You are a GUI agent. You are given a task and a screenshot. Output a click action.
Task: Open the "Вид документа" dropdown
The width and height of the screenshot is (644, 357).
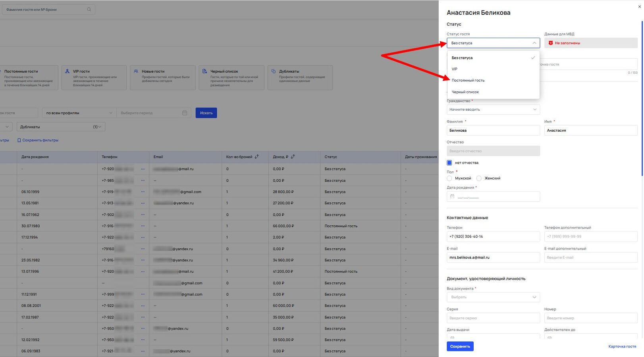(534, 297)
